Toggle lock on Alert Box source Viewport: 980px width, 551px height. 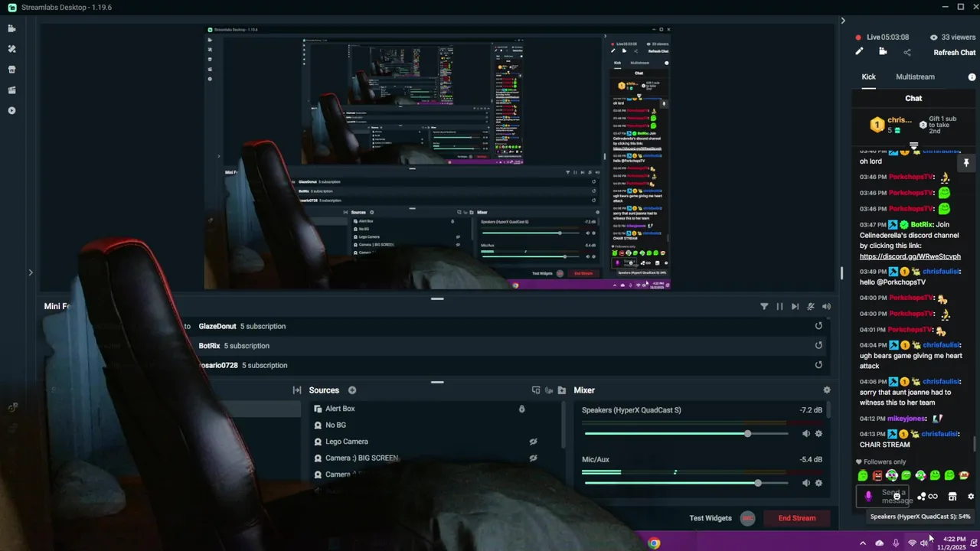[522, 409]
